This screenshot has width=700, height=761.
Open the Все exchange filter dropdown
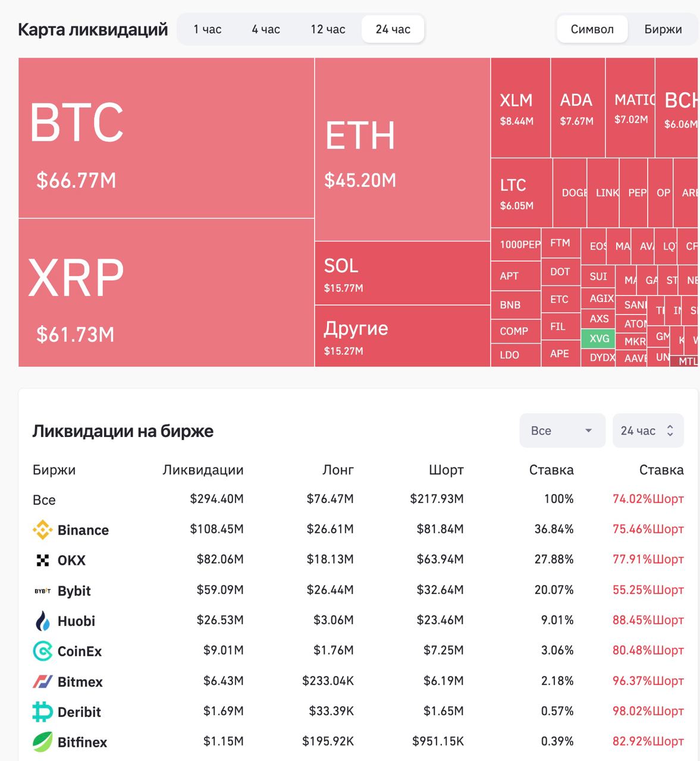pyautogui.click(x=562, y=430)
